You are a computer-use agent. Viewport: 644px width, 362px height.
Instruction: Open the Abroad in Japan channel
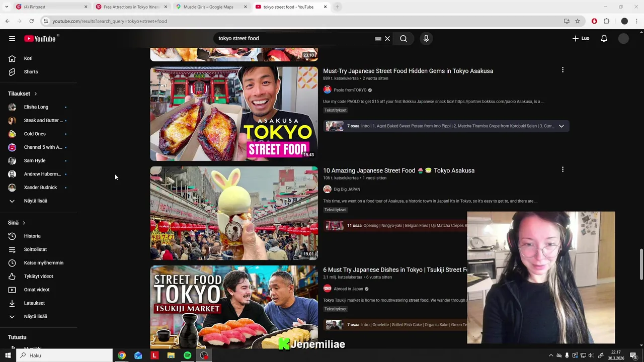[348, 289]
